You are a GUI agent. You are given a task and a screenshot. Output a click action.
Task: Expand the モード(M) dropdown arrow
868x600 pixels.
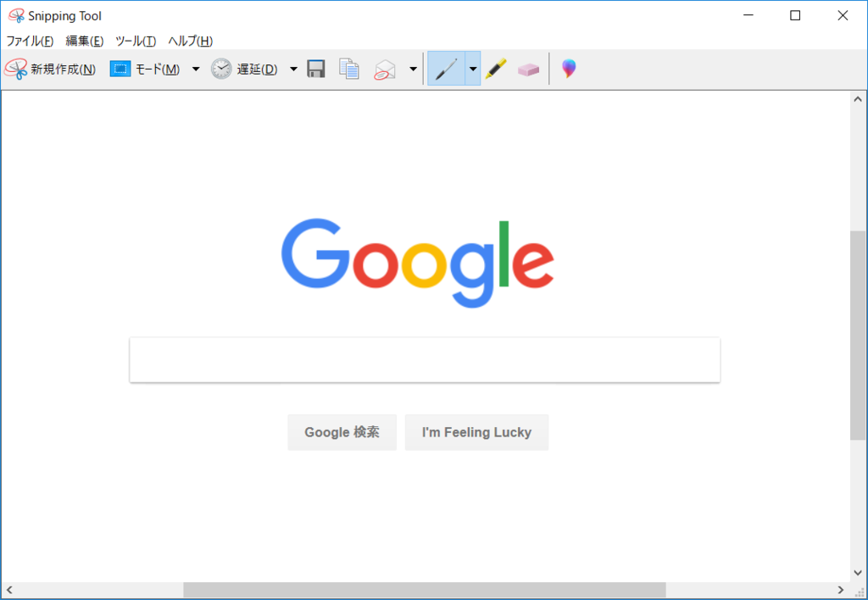[196, 69]
